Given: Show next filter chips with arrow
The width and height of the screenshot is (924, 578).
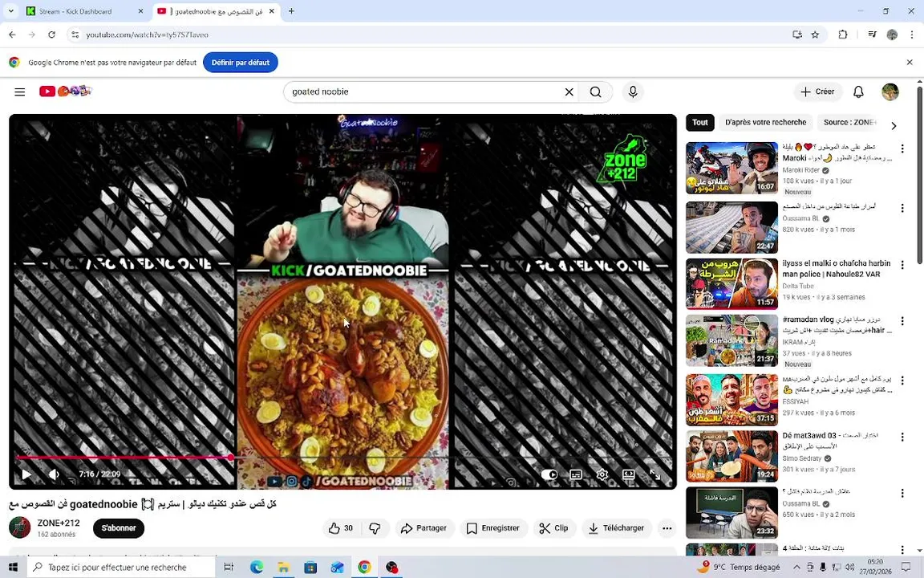Looking at the screenshot, I should (x=894, y=125).
